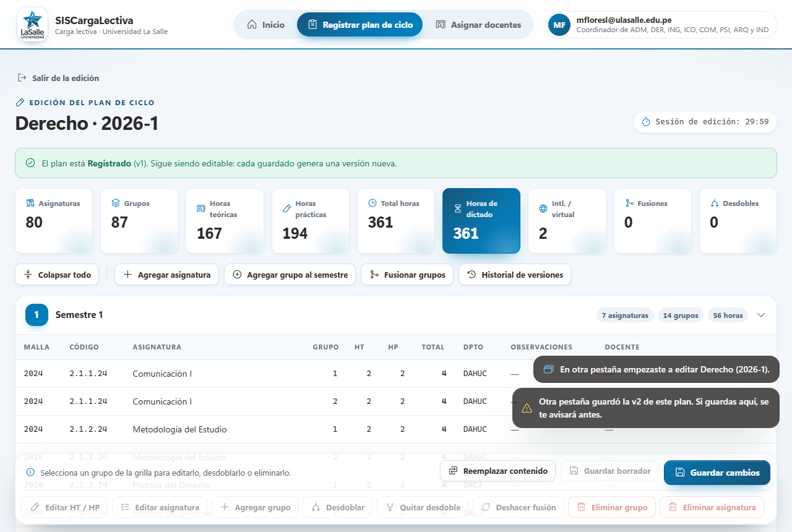Click the green check icon in the Registrado banner

pyautogui.click(x=30, y=163)
